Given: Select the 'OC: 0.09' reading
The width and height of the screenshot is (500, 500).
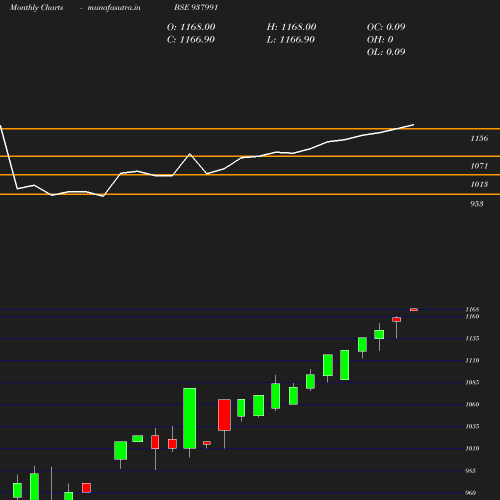Looking at the screenshot, I should [386, 27].
